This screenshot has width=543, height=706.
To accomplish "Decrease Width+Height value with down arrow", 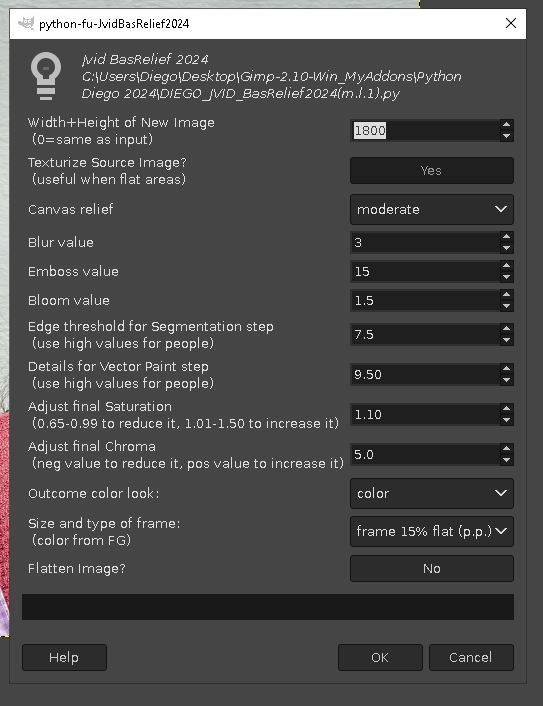I will [x=507, y=136].
